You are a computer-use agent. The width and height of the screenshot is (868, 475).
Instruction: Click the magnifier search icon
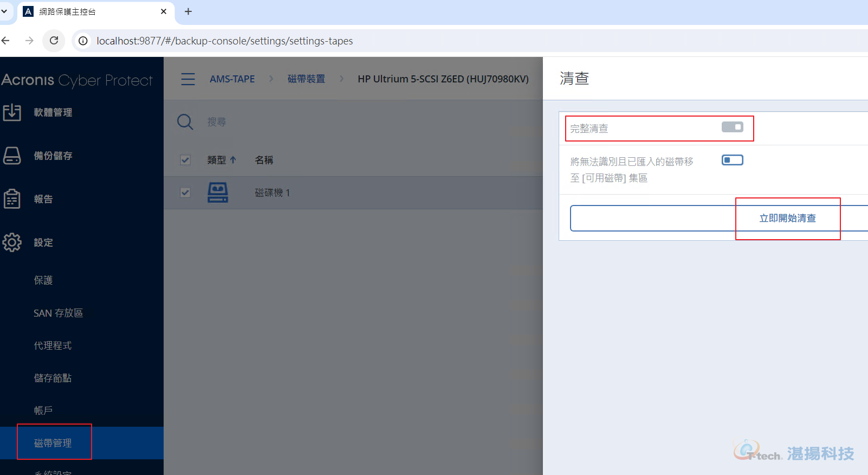click(185, 122)
